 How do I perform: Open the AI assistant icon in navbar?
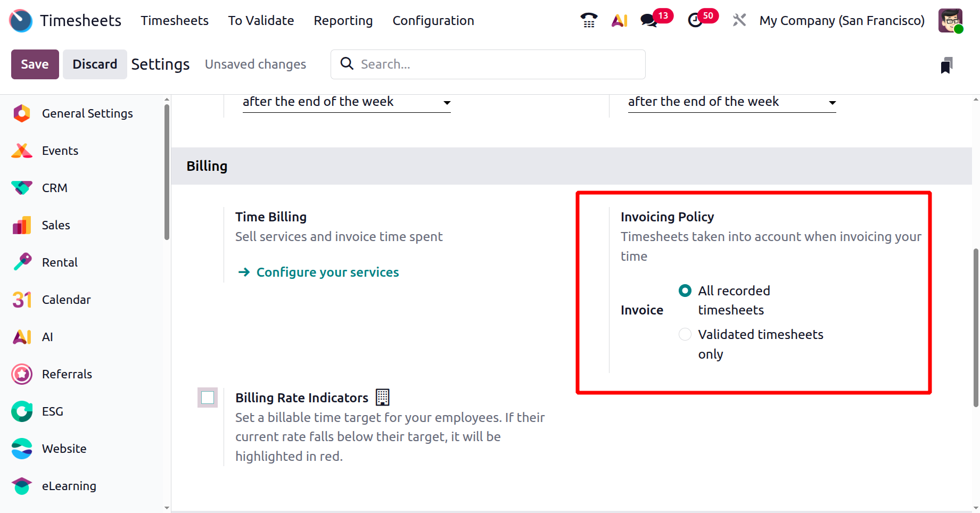pos(619,20)
